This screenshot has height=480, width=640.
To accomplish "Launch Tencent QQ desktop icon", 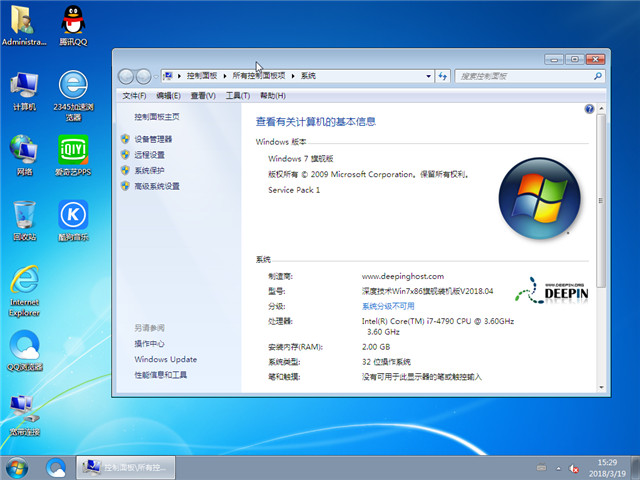I will tap(73, 24).
